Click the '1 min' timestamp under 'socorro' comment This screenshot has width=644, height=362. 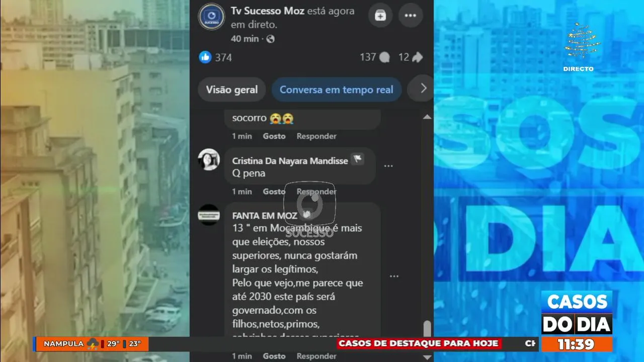tap(242, 136)
